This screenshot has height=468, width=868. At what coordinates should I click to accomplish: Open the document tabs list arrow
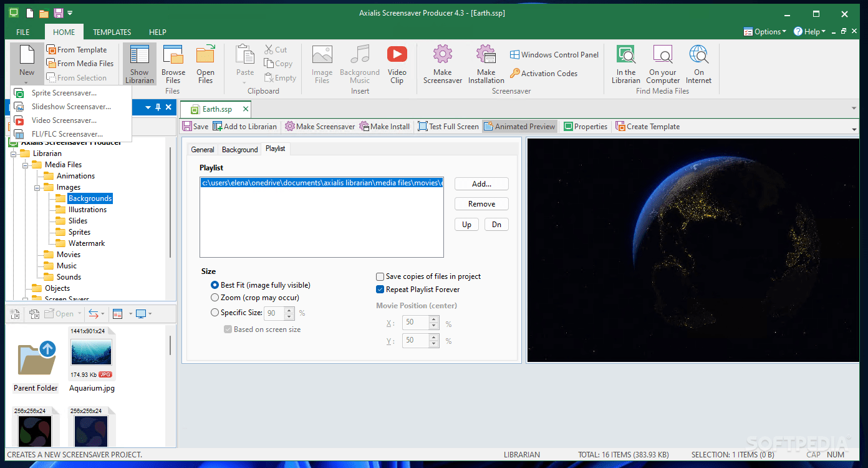point(854,109)
